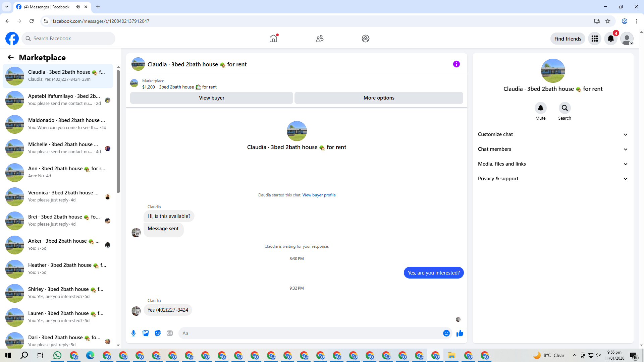The height and width of the screenshot is (362, 644).
Task: Open the Brei conversation
Action: pos(58,221)
